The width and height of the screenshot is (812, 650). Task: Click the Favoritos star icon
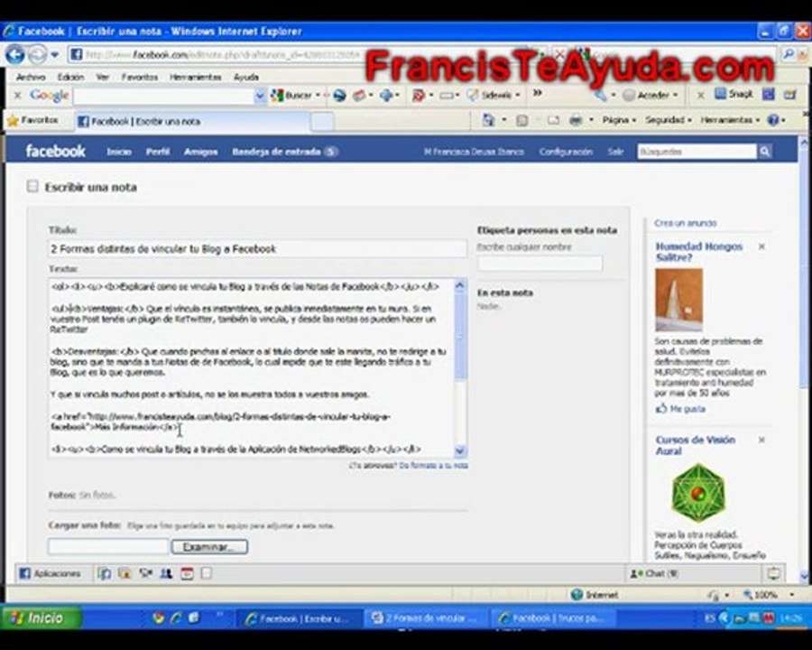tap(13, 121)
